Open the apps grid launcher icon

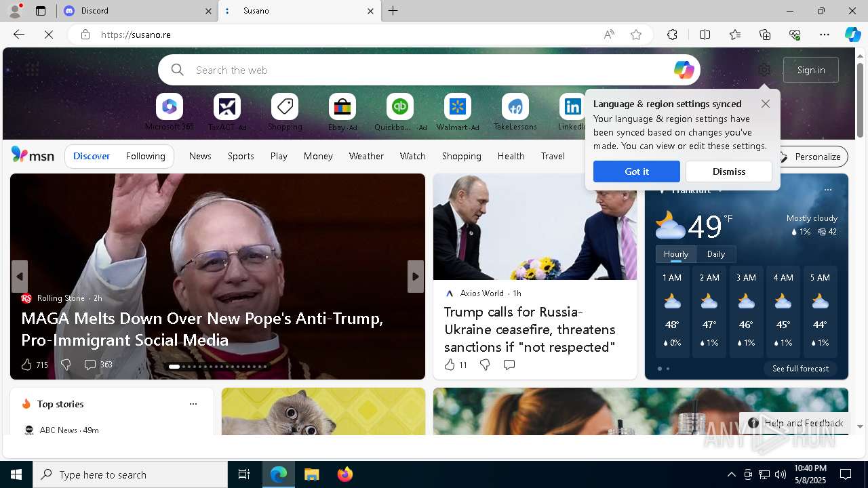pyautogui.click(x=33, y=70)
